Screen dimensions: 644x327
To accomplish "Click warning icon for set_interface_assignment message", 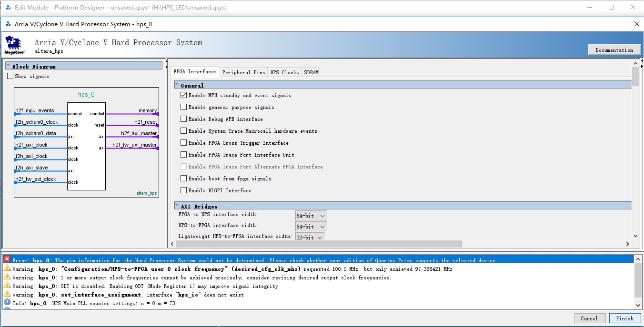I will [7, 294].
